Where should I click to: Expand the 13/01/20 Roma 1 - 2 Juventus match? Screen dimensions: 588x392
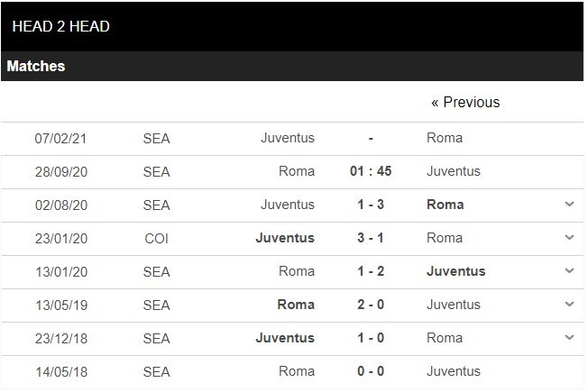click(569, 271)
